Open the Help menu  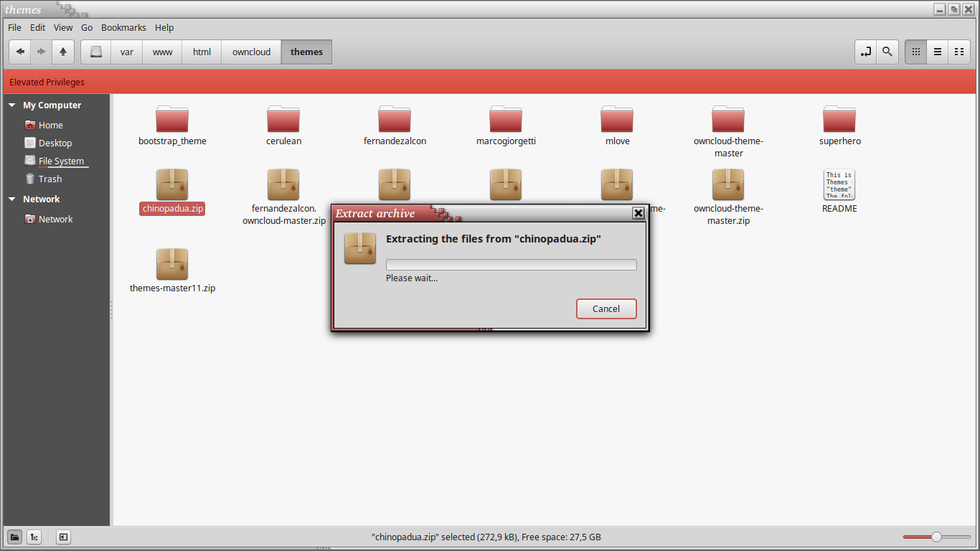coord(164,27)
